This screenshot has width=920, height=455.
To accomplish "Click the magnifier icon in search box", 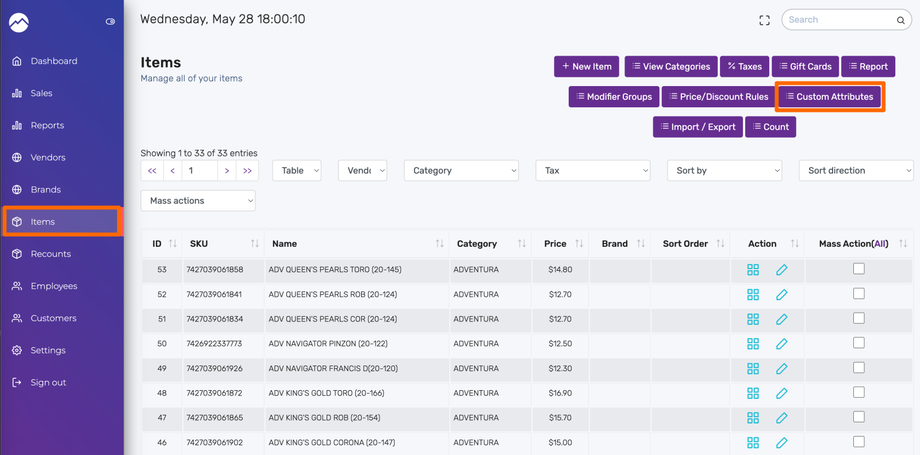I will [x=900, y=20].
